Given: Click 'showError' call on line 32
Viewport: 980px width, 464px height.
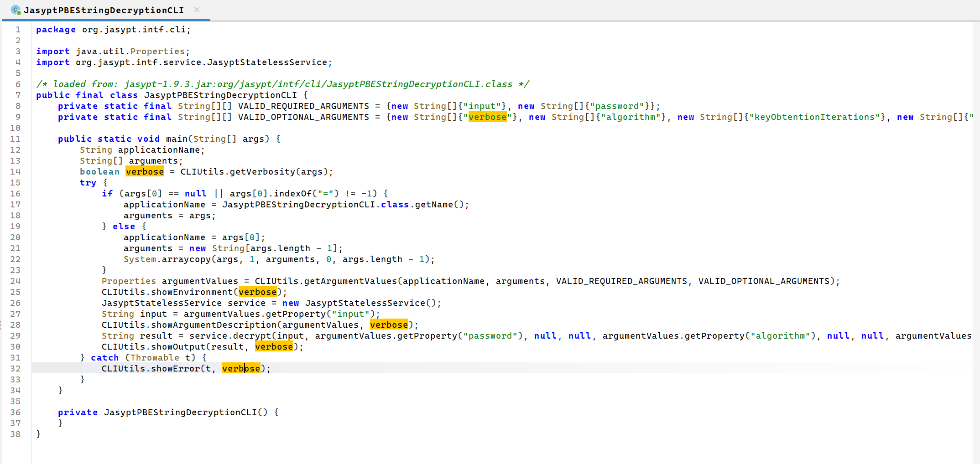Looking at the screenshot, I should [176, 369].
